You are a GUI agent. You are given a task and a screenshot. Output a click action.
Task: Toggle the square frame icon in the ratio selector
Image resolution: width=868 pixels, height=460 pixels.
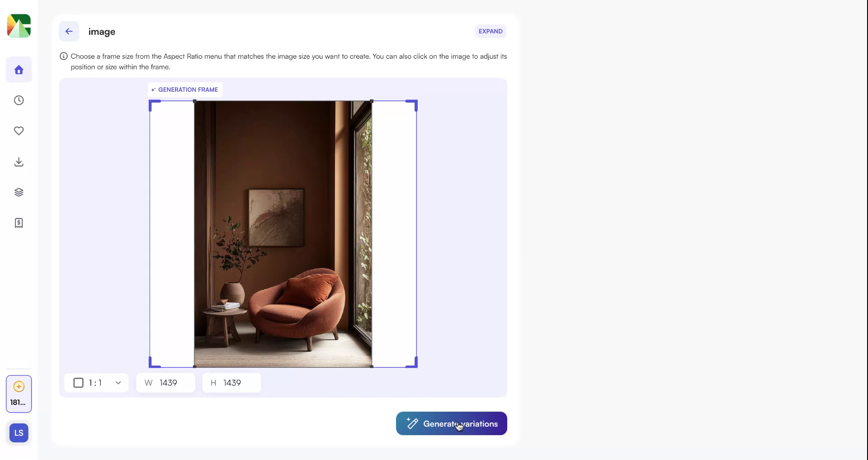click(78, 383)
